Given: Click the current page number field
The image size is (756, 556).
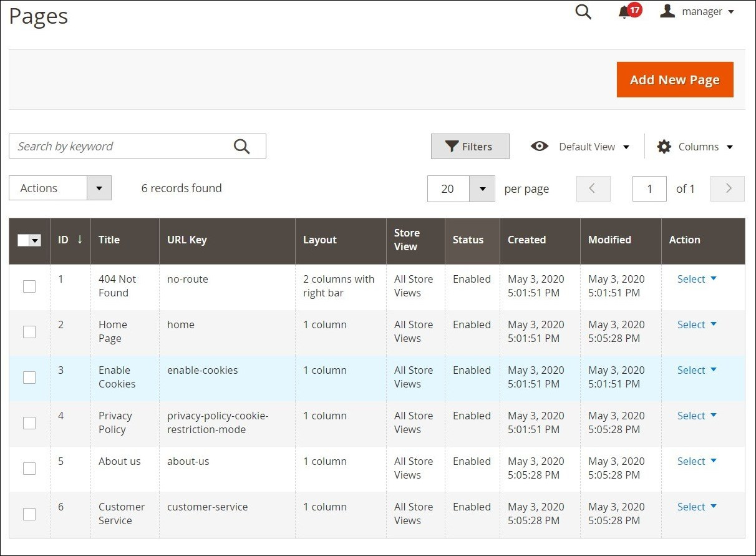Looking at the screenshot, I should point(649,188).
